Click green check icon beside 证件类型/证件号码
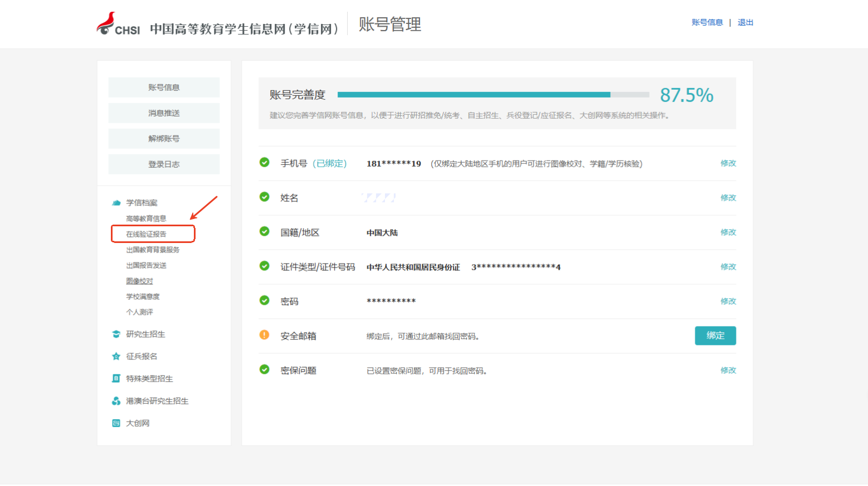The image size is (868, 486). [265, 266]
